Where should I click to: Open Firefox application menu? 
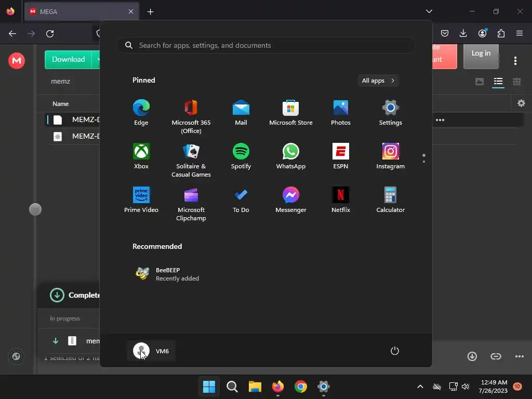(520, 33)
